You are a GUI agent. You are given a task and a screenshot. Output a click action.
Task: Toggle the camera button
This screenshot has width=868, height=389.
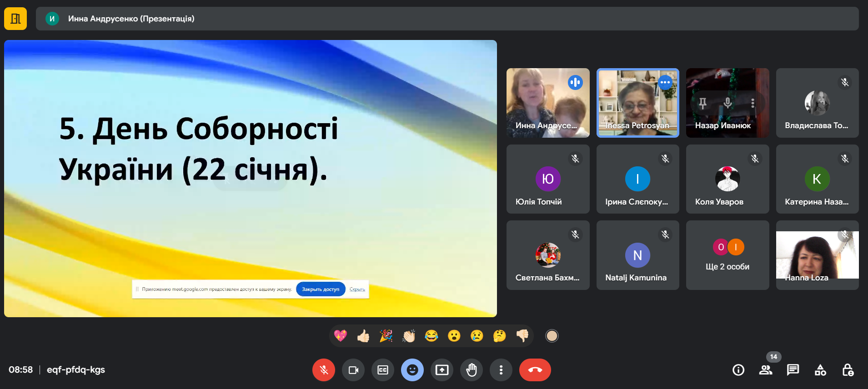(353, 370)
